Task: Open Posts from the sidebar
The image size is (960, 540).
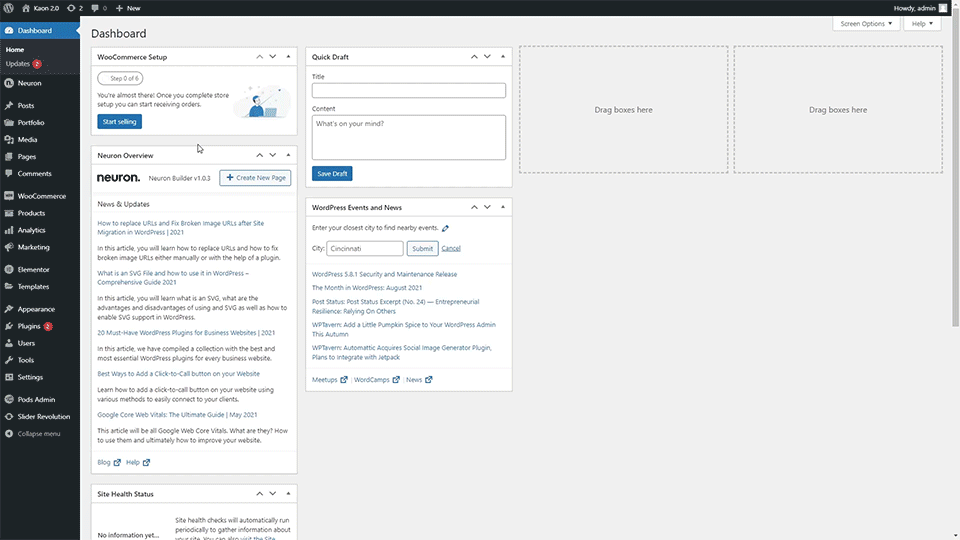Action: click(40, 105)
